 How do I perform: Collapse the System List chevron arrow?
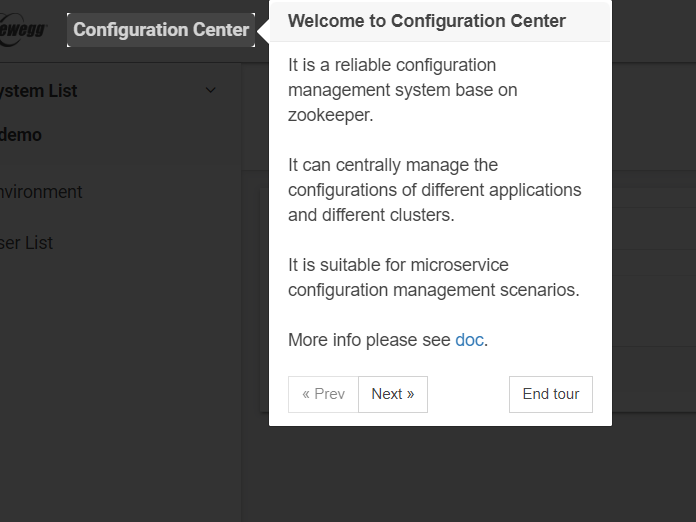pyautogui.click(x=210, y=90)
